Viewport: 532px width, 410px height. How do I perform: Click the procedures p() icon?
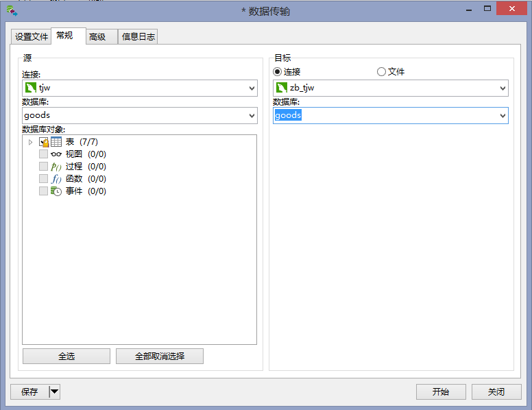pyautogui.click(x=56, y=167)
